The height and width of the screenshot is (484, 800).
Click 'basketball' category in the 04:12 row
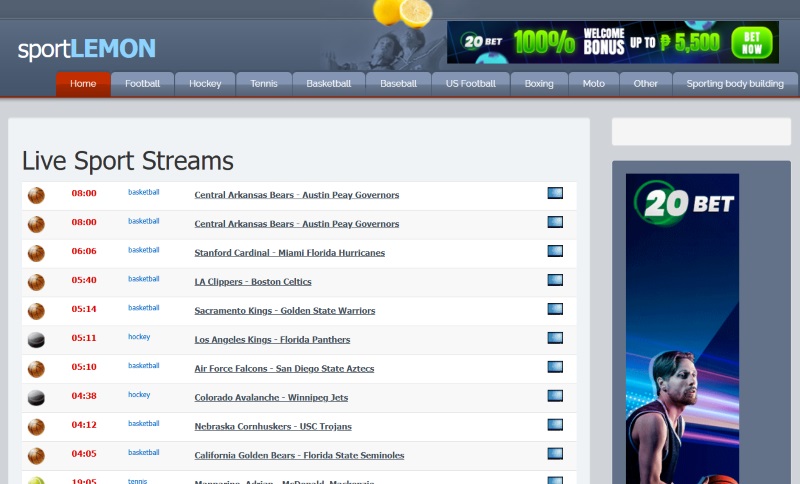click(x=143, y=424)
